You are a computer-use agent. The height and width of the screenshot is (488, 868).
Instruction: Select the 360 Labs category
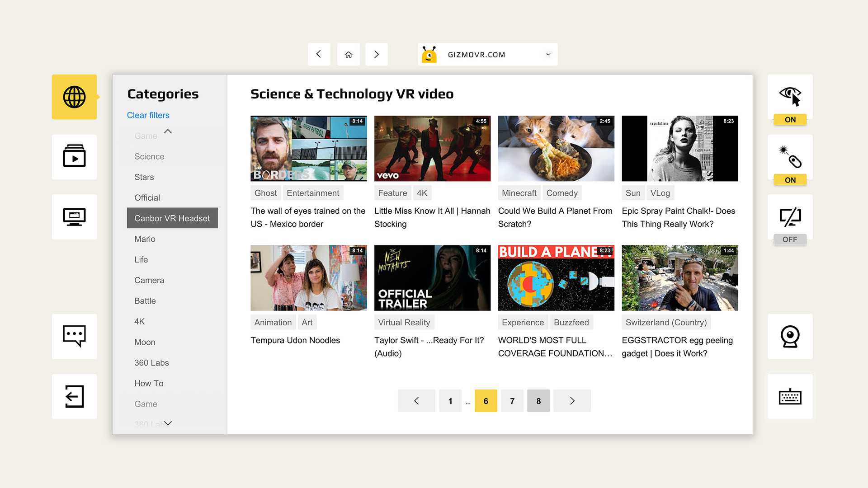(151, 363)
